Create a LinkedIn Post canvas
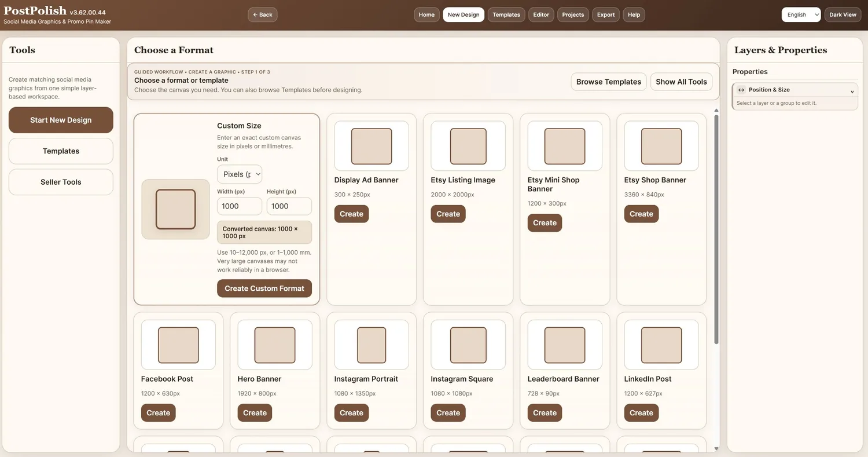This screenshot has height=457, width=868. click(641, 413)
